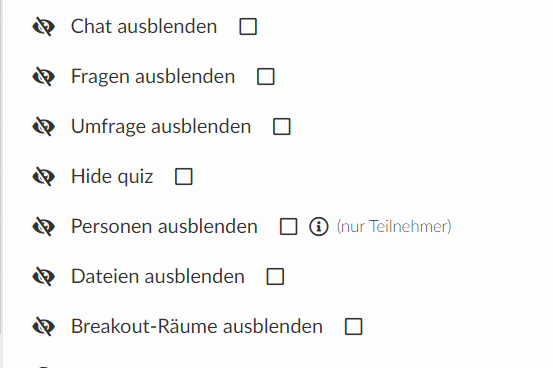Click the crossed-eye icon beside Dateien ausblenden
Image resolution: width=553 pixels, height=368 pixels.
44,277
